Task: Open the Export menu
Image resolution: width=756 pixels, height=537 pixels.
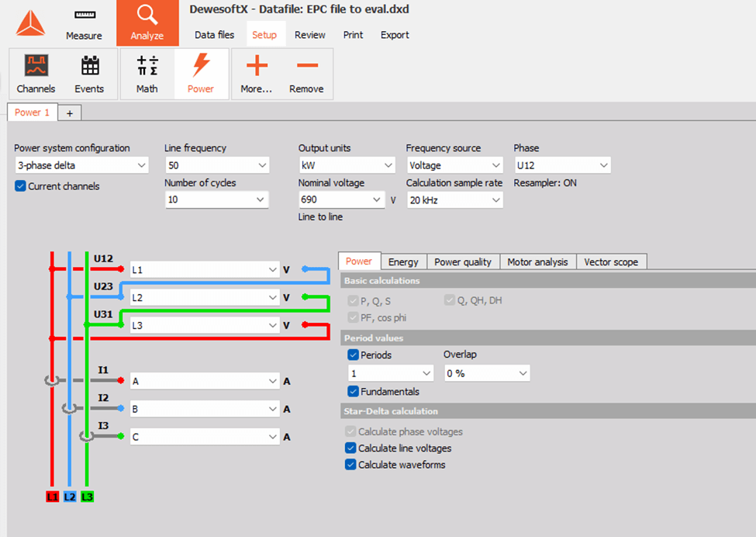Action: (x=395, y=35)
